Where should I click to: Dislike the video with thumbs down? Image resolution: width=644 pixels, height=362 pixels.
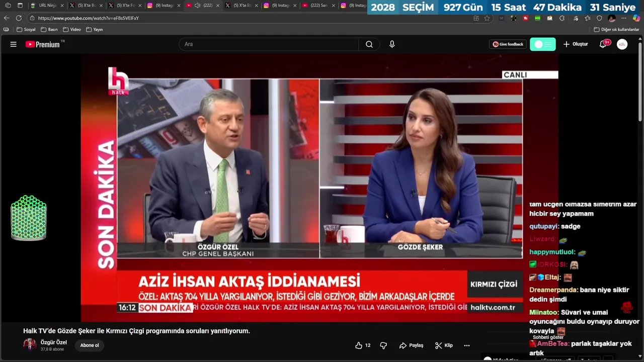click(x=383, y=345)
